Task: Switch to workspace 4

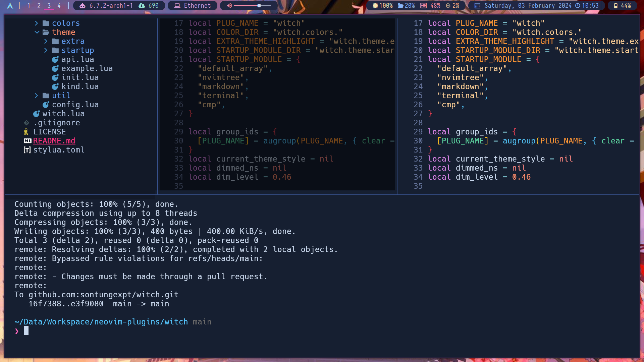Action: click(x=59, y=6)
